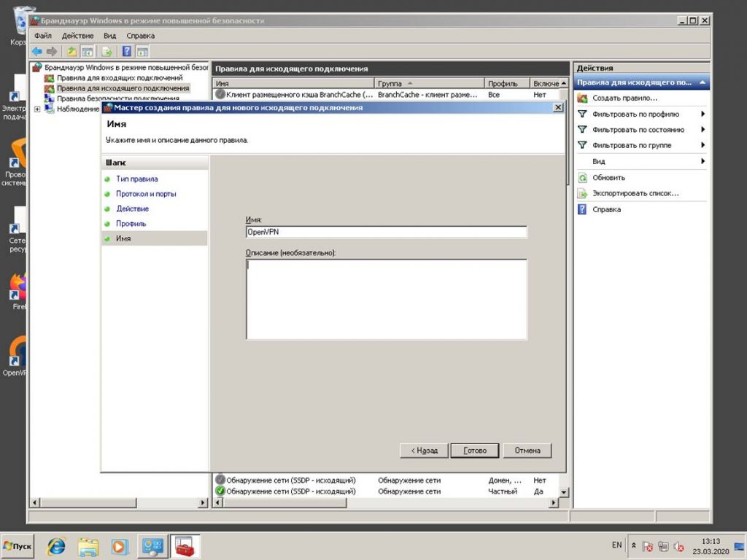Open 'Фильтровать по профилю' submenu

[641, 114]
